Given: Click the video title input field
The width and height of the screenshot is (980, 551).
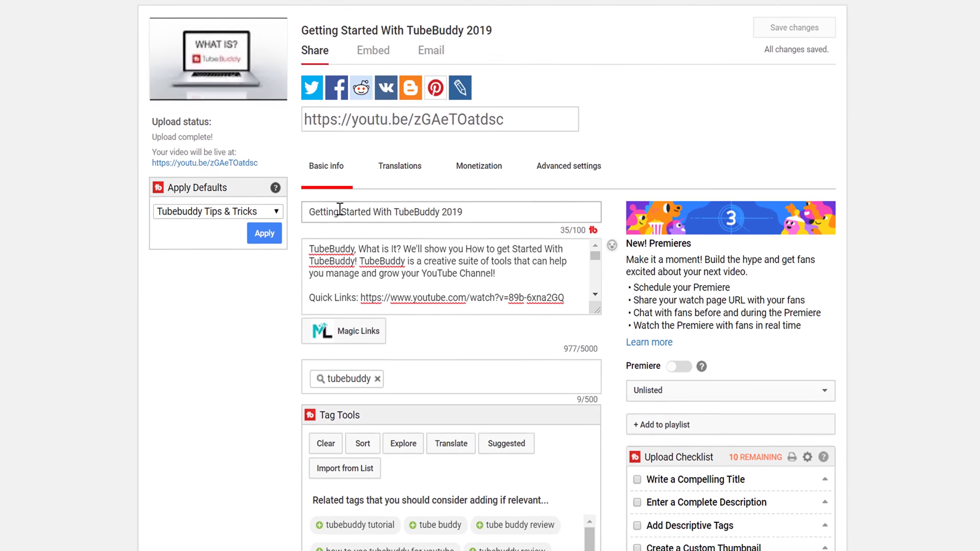Looking at the screenshot, I should [451, 212].
